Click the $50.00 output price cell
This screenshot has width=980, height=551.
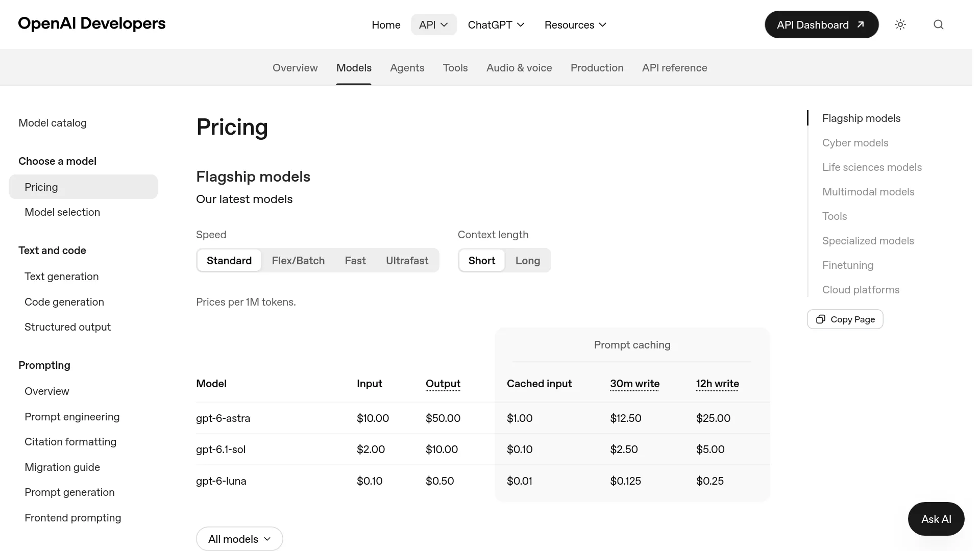[x=443, y=418]
